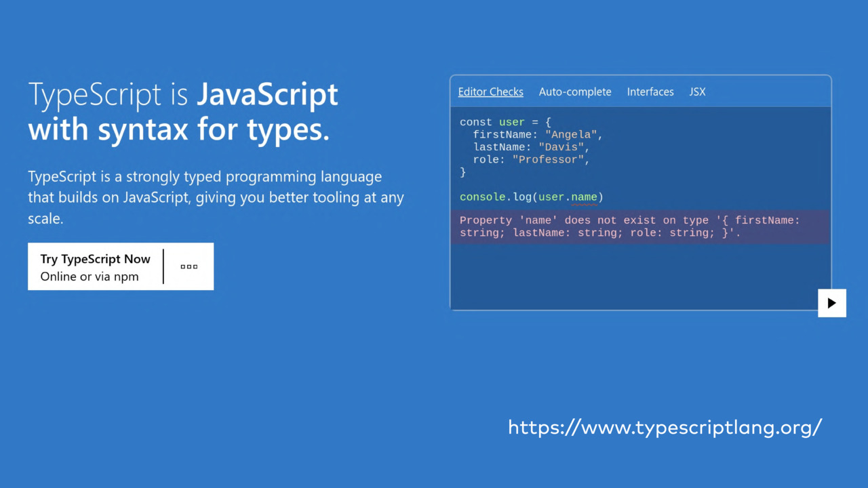Click the property 'name' error message
Image resolution: width=868 pixels, height=488 pixels.
629,226
